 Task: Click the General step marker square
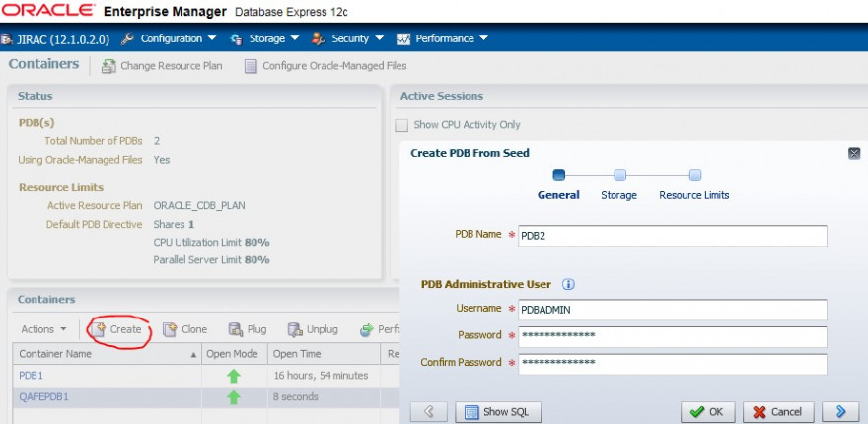(559, 176)
